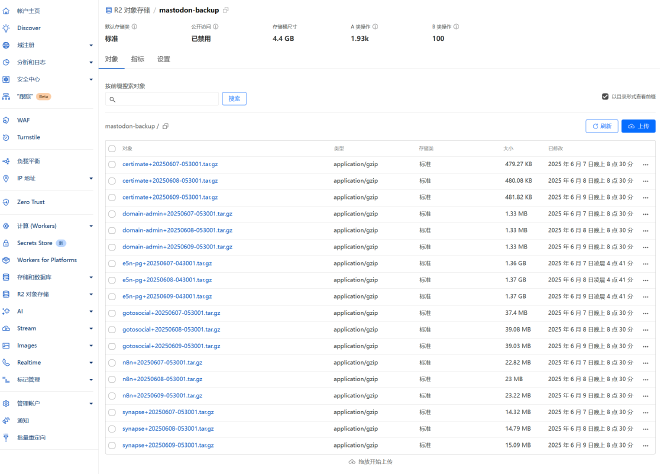Click the size value 1.36 GB

(x=516, y=264)
